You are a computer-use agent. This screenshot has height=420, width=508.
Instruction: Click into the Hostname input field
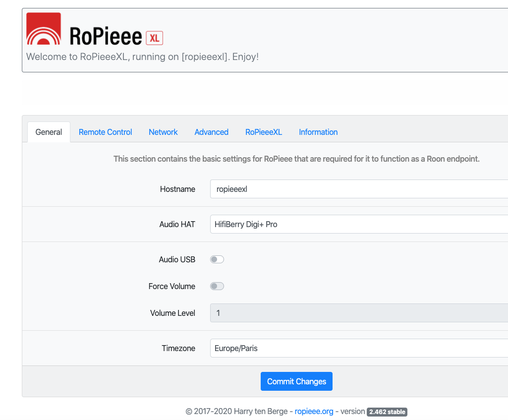(x=359, y=189)
